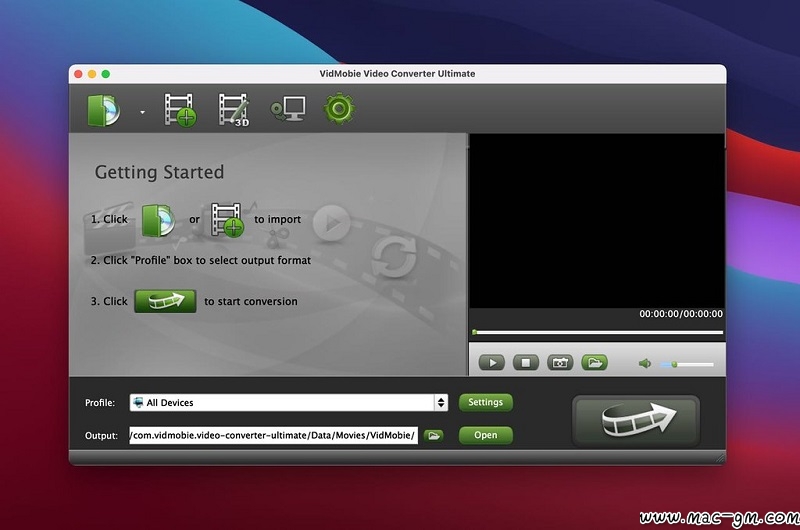800x530 pixels.
Task: Open the Profile 'All Devices' dropdown
Action: pyautogui.click(x=289, y=402)
